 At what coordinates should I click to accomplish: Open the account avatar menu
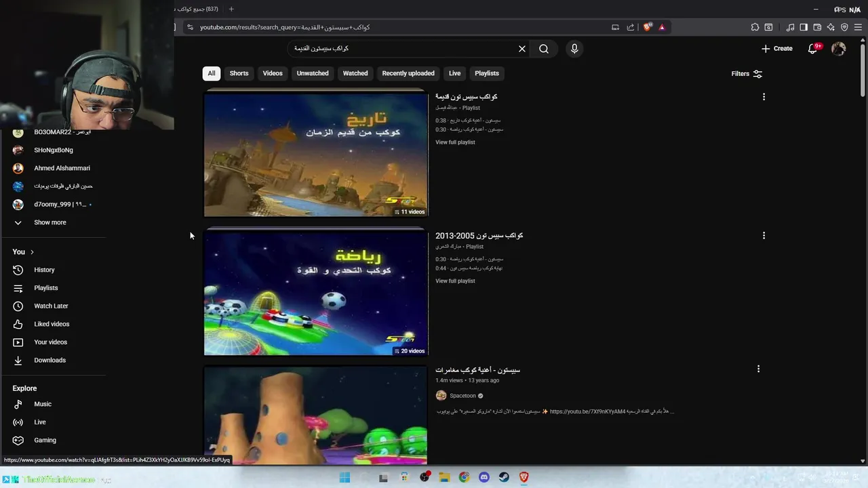pyautogui.click(x=839, y=49)
